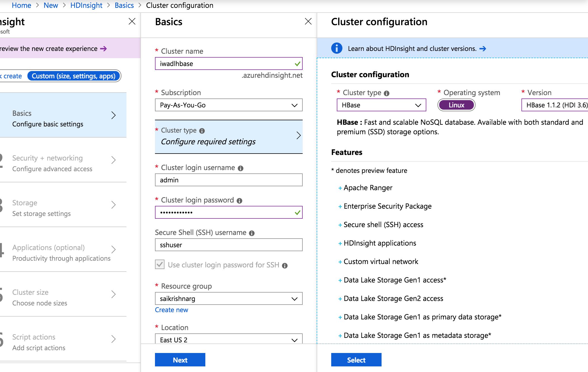Switch to Quick create mode
Viewport: 588px width, 372px height.
point(12,76)
